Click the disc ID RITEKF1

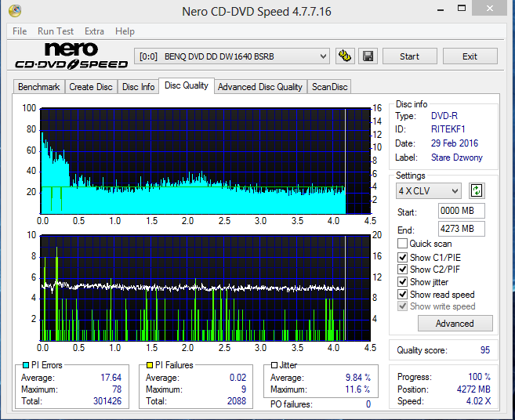pos(448,129)
